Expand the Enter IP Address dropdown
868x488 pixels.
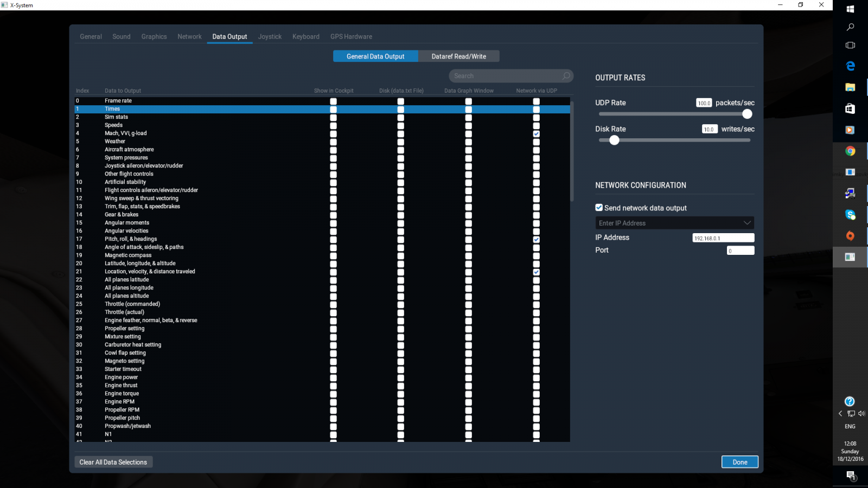click(746, 223)
